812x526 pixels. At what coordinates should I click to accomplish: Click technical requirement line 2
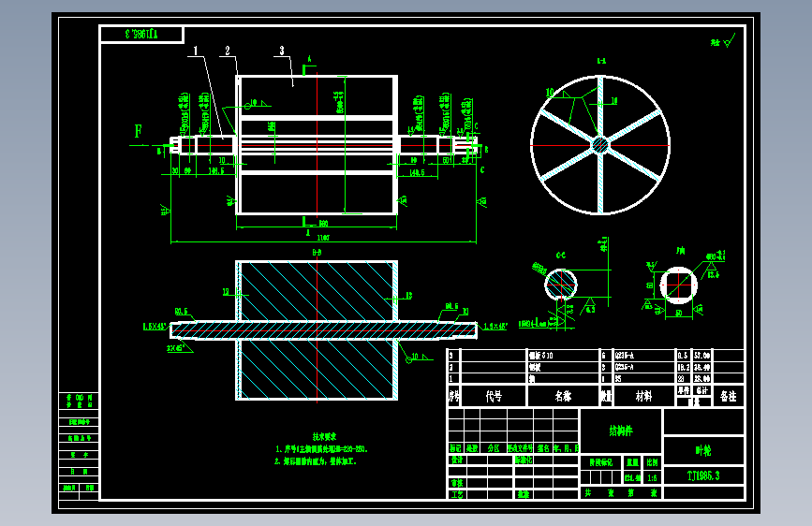316,460
